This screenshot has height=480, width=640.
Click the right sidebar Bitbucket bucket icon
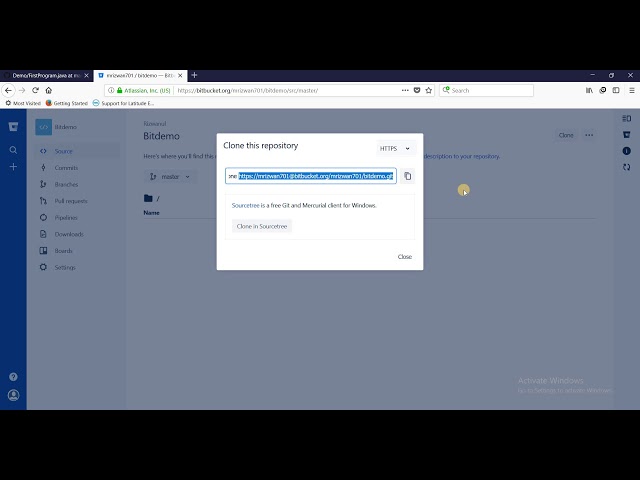pos(627,135)
